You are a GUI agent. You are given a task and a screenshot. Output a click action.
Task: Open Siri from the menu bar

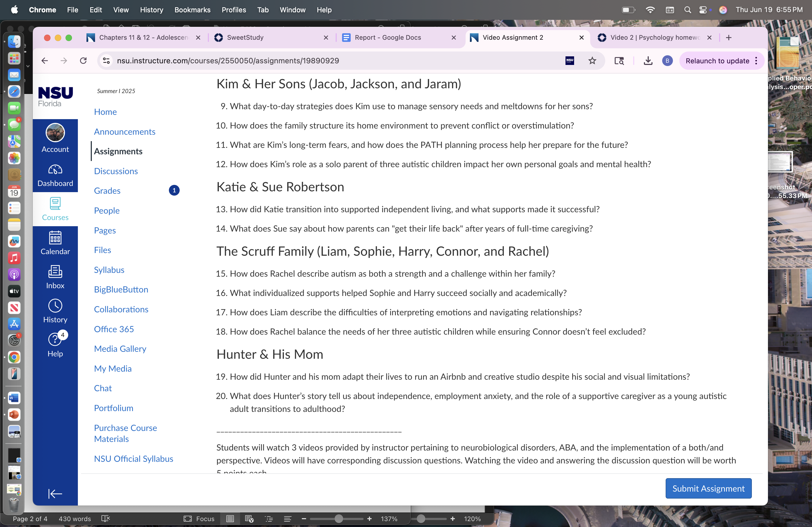[x=723, y=10]
